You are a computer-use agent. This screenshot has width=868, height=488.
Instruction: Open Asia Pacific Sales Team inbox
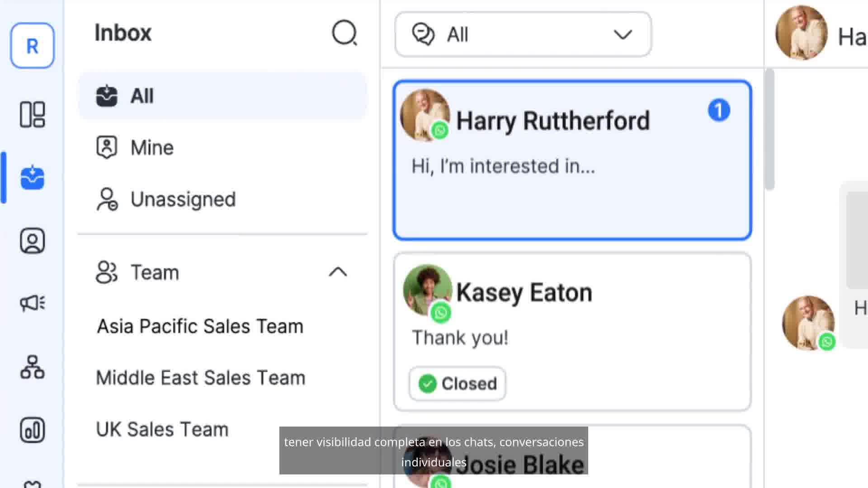tap(200, 326)
